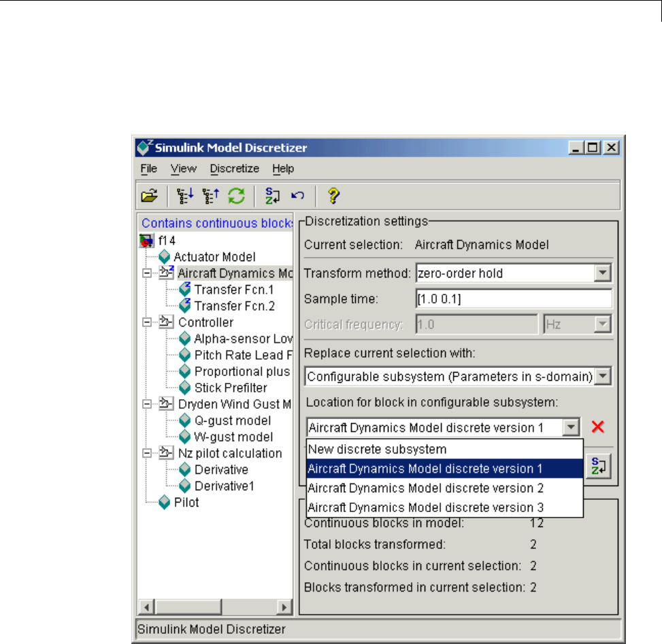Open the Discretize menu
662x644 pixels.
pyautogui.click(x=235, y=169)
